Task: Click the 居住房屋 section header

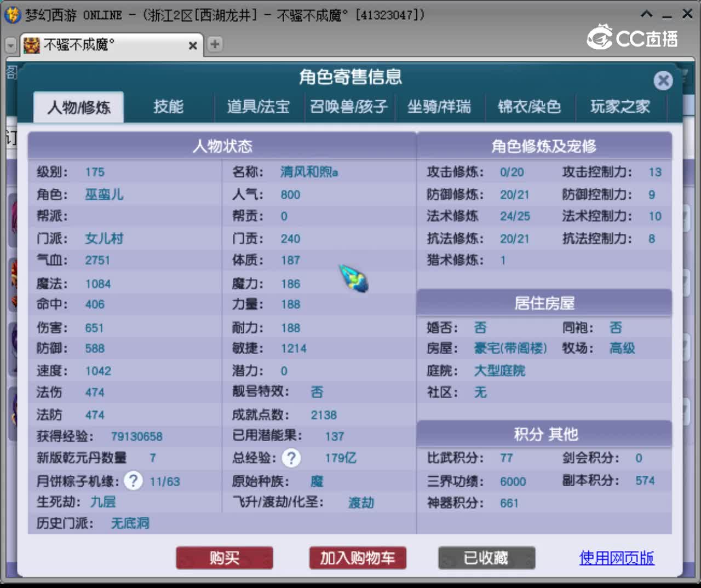Action: [x=544, y=303]
